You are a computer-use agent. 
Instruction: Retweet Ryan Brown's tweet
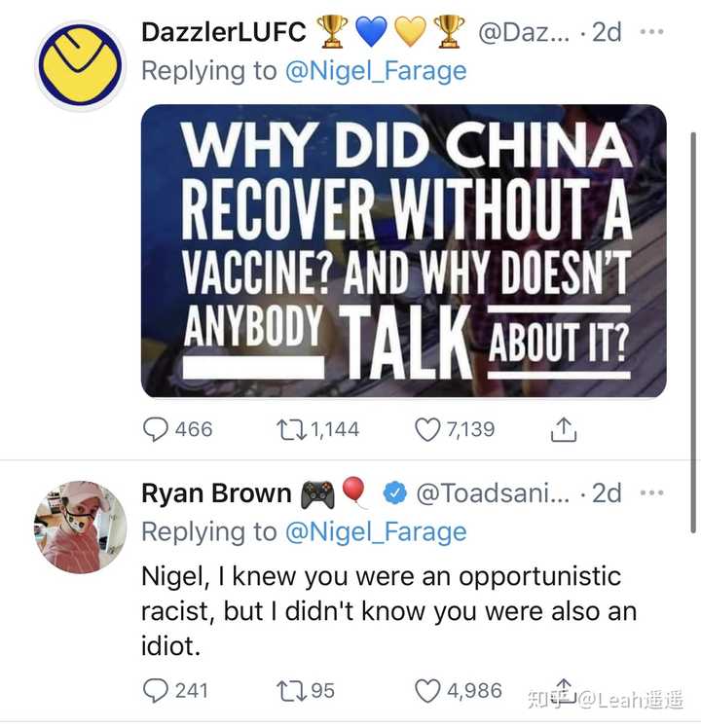click(x=290, y=690)
